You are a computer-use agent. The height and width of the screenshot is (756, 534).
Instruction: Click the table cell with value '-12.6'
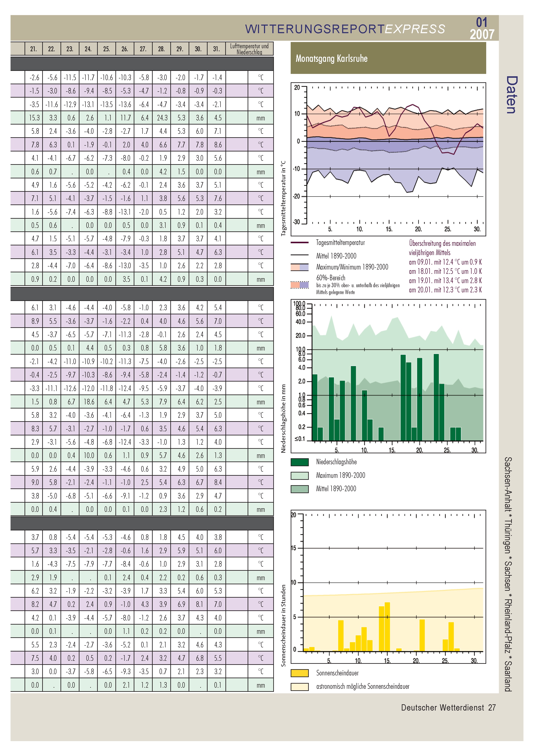click(70, 388)
